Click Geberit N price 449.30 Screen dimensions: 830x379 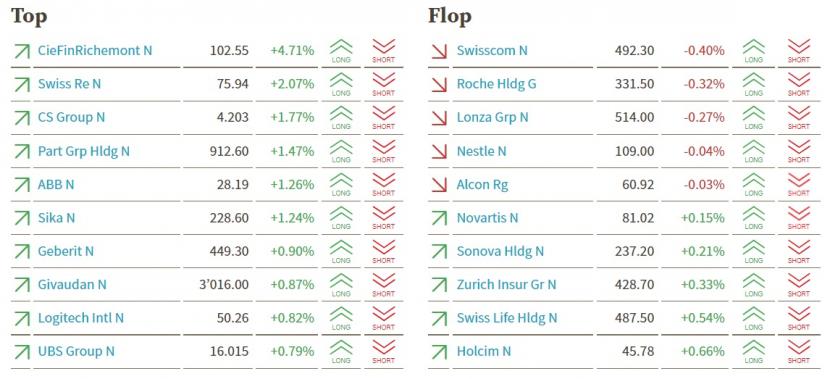point(229,251)
